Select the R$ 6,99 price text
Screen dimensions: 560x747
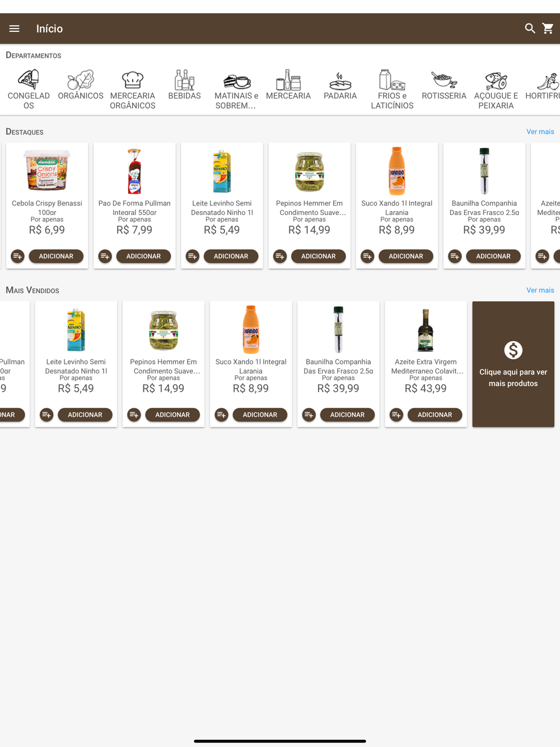47,230
